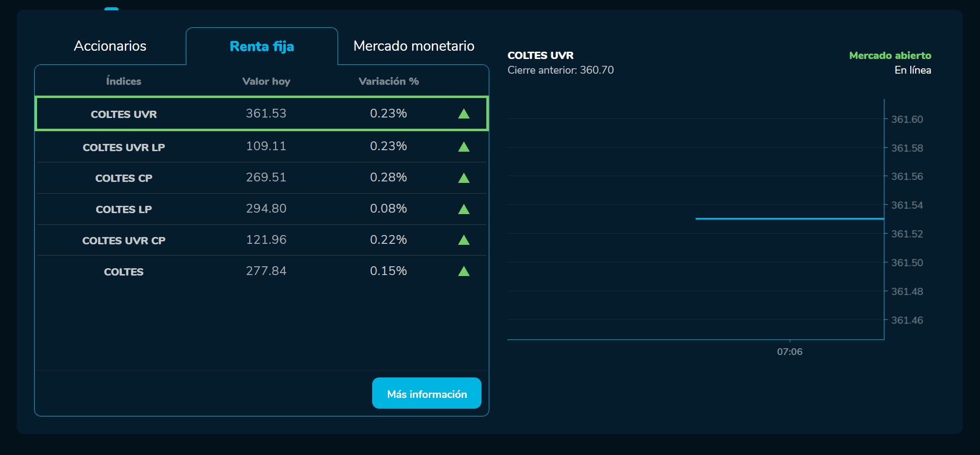Screen dimensions: 980x455
Task: Click the blue price line on the chart
Action: tap(790, 219)
